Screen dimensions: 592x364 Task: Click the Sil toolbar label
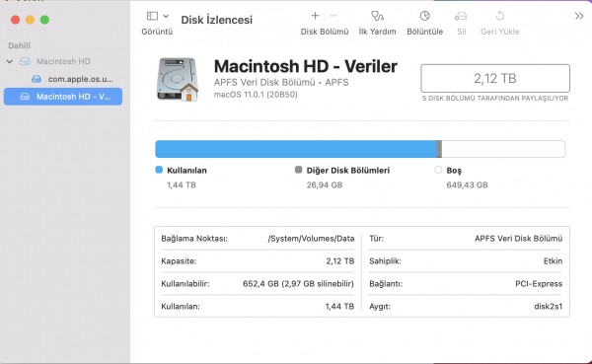tap(462, 32)
